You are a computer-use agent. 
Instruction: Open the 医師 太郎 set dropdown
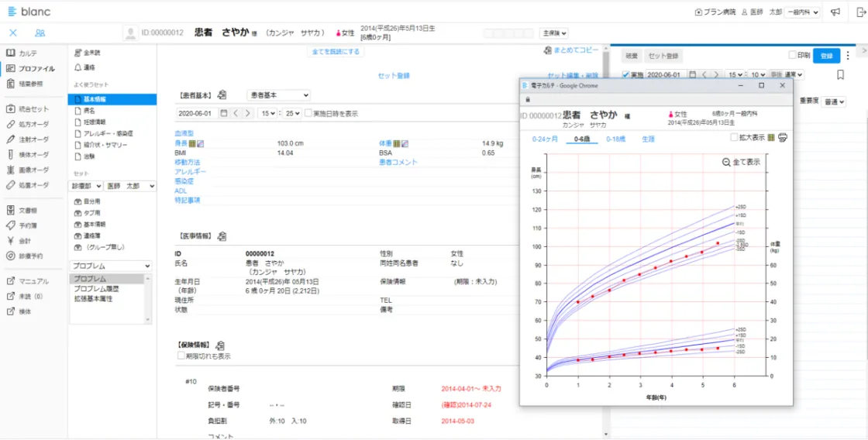click(x=130, y=186)
